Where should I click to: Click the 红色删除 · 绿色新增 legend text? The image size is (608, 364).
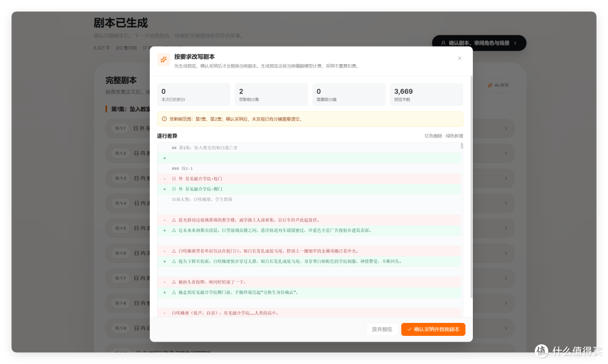[x=444, y=136]
